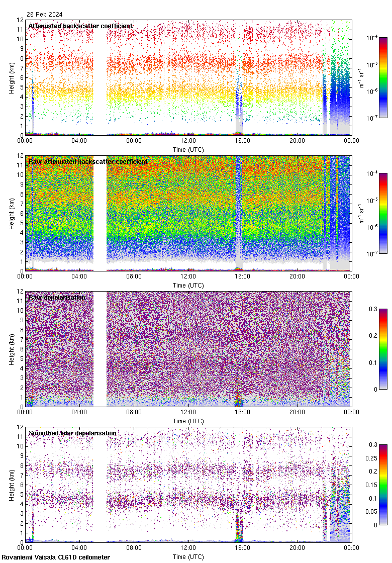The width and height of the screenshot is (392, 563).
Task: Click the 16:00 tick label under the top plot
Action: (x=243, y=141)
